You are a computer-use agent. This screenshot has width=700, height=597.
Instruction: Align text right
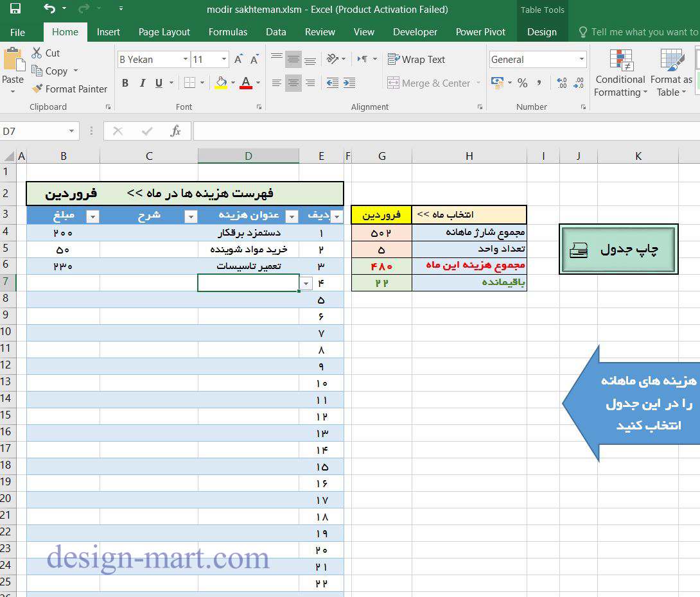[x=310, y=83]
